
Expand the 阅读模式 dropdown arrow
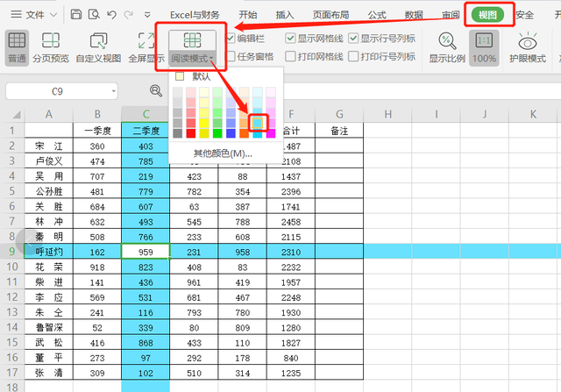(211, 59)
